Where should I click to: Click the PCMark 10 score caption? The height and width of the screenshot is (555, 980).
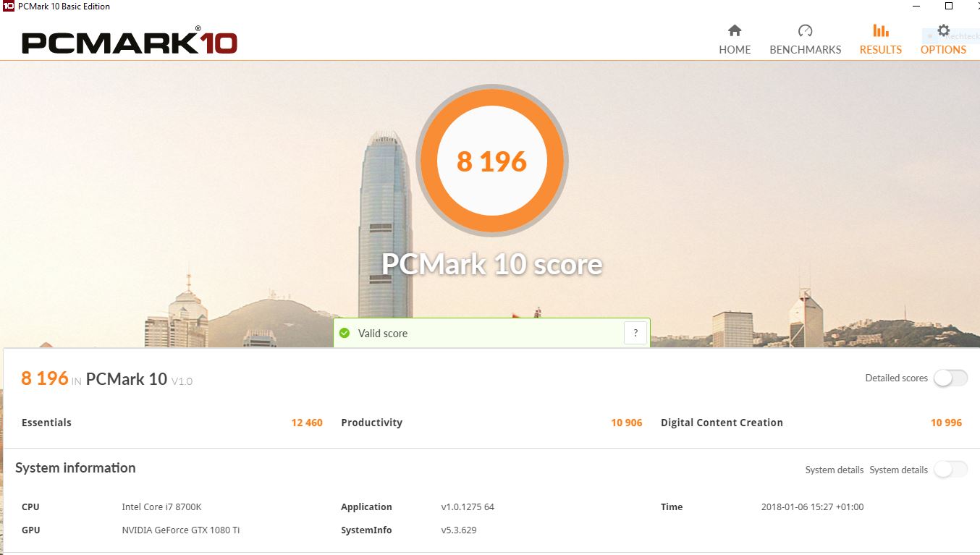(492, 264)
